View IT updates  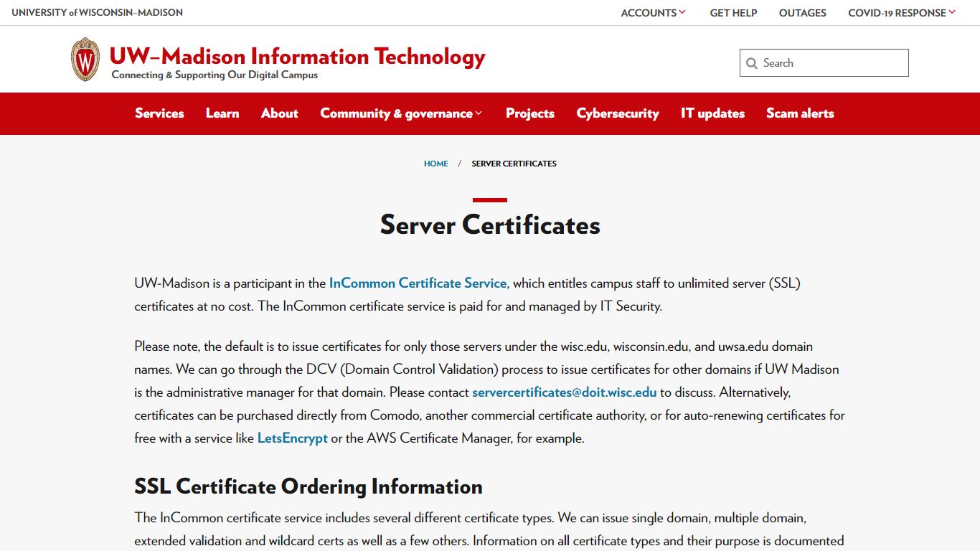click(x=712, y=113)
